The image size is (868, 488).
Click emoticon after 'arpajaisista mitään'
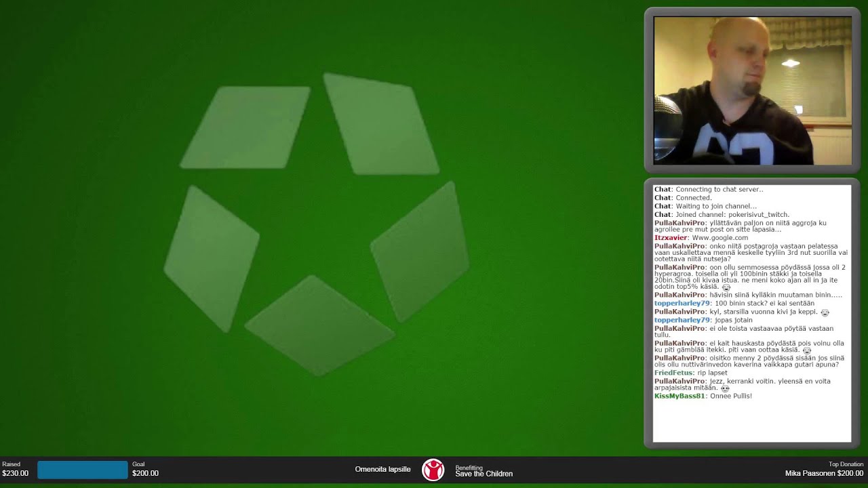pyautogui.click(x=725, y=388)
